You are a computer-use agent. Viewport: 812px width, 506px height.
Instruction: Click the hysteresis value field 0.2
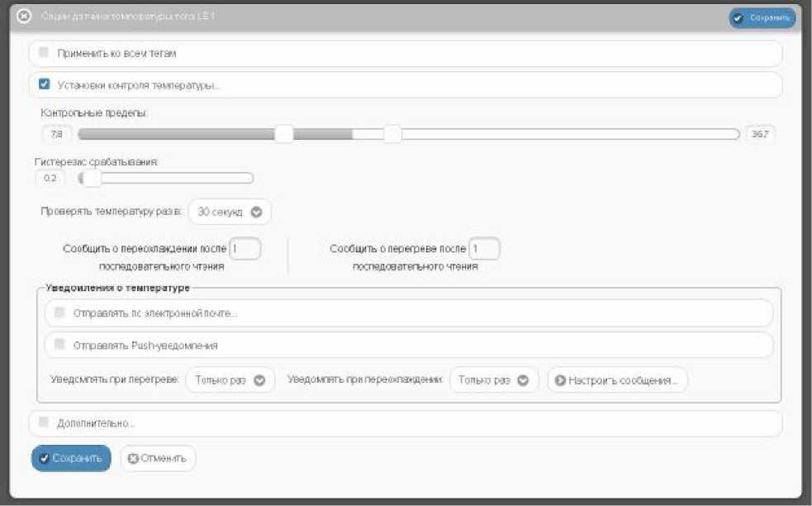(x=50, y=179)
